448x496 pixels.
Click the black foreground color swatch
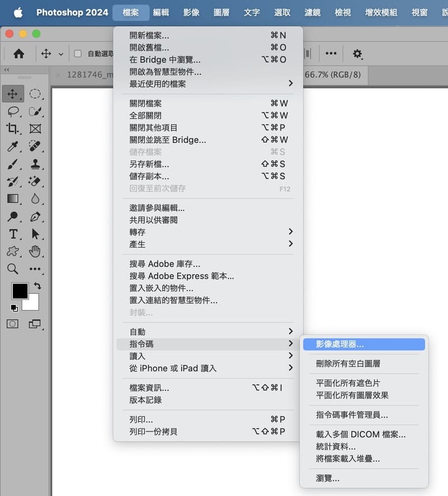20,291
